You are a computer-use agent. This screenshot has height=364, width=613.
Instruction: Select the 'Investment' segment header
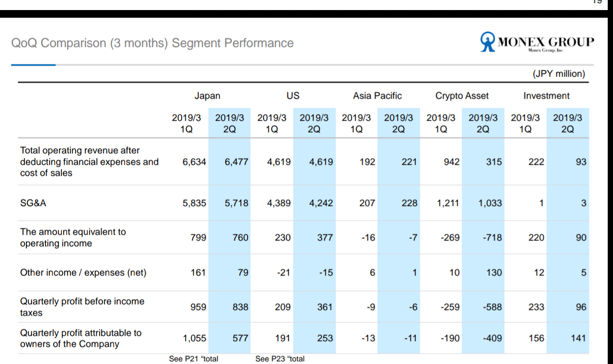546,96
